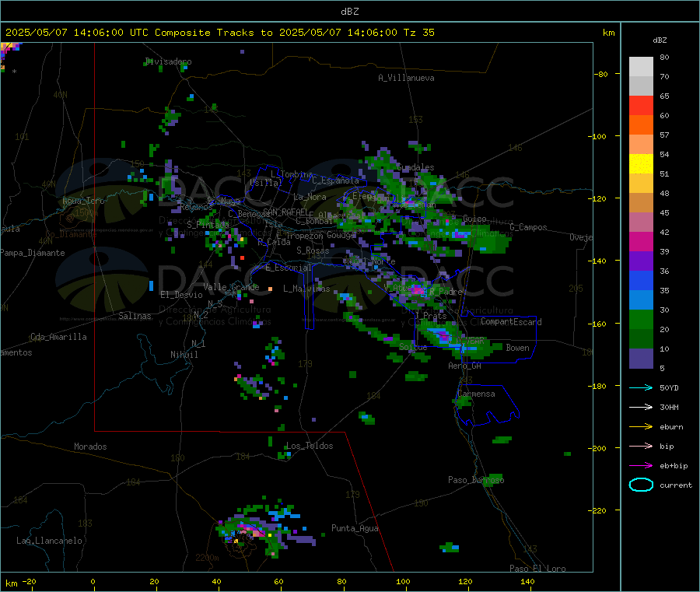Click the purple-gray 10 dBZ legend swatch
The width and height of the screenshot is (700, 592).
641,359
